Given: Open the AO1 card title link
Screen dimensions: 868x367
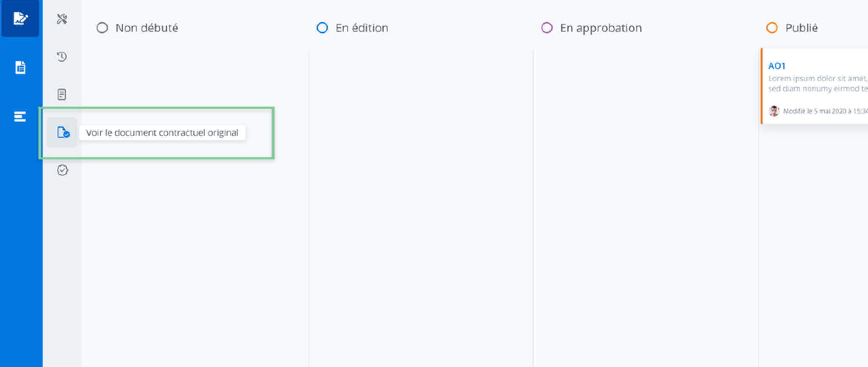Looking at the screenshot, I should click(x=776, y=66).
